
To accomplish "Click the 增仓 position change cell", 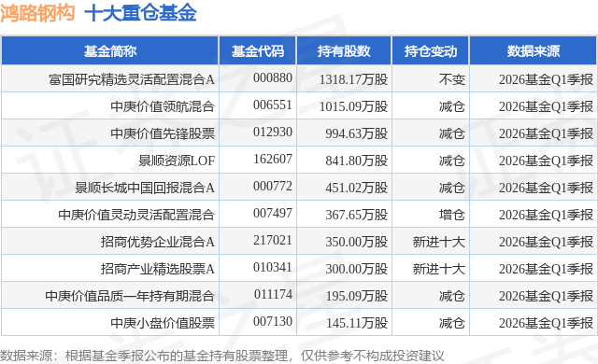I will point(452,215).
